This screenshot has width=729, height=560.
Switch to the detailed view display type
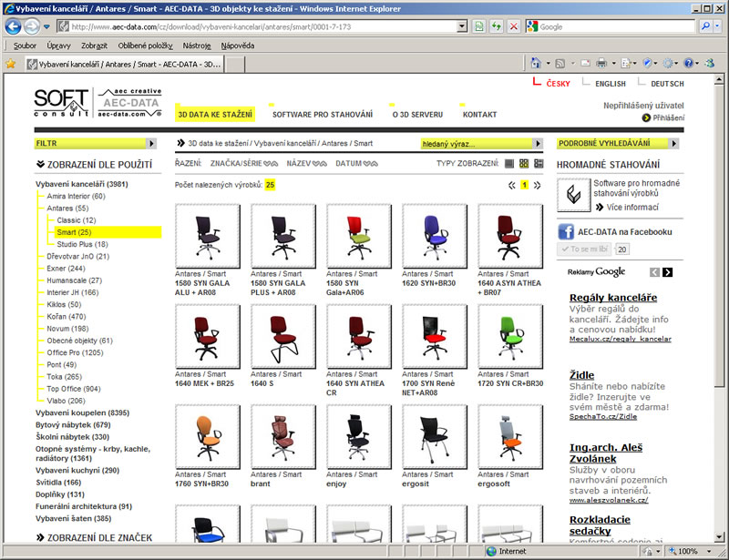(538, 164)
